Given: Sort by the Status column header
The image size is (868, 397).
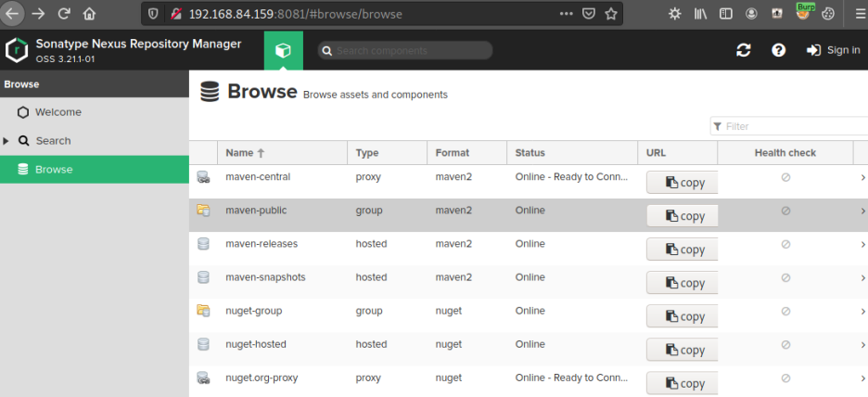Looking at the screenshot, I should pos(572,153).
